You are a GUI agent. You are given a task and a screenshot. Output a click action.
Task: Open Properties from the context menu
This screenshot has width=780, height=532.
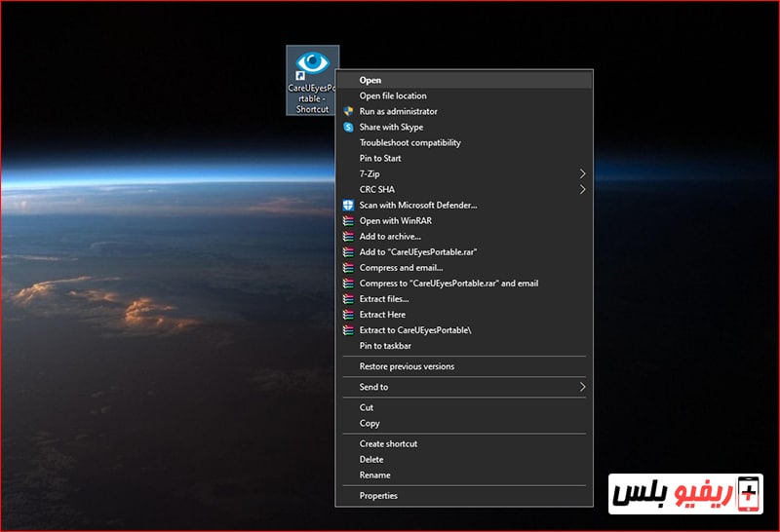[378, 495]
